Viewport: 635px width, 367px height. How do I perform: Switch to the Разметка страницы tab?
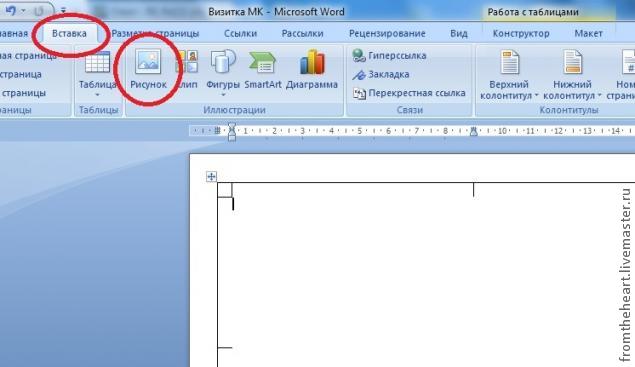point(156,33)
